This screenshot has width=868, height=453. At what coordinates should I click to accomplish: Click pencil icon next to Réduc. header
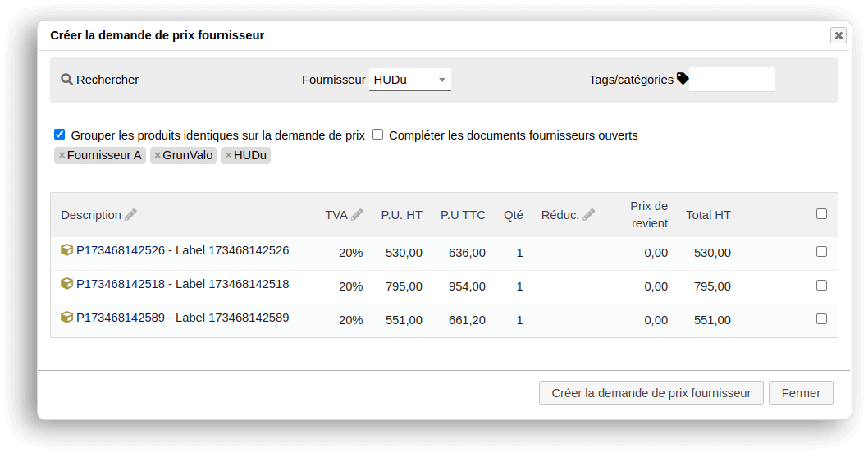[589, 215]
